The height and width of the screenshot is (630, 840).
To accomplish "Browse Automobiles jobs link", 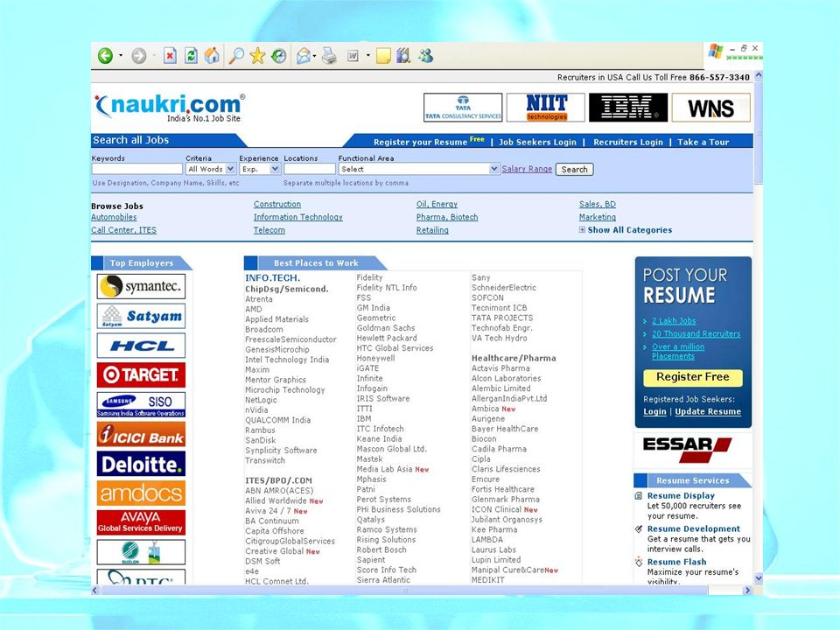I will (114, 217).
